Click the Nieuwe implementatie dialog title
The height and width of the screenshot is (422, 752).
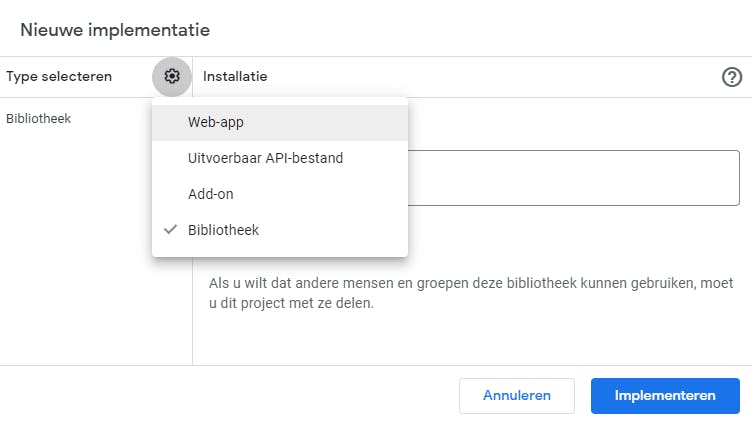click(115, 30)
